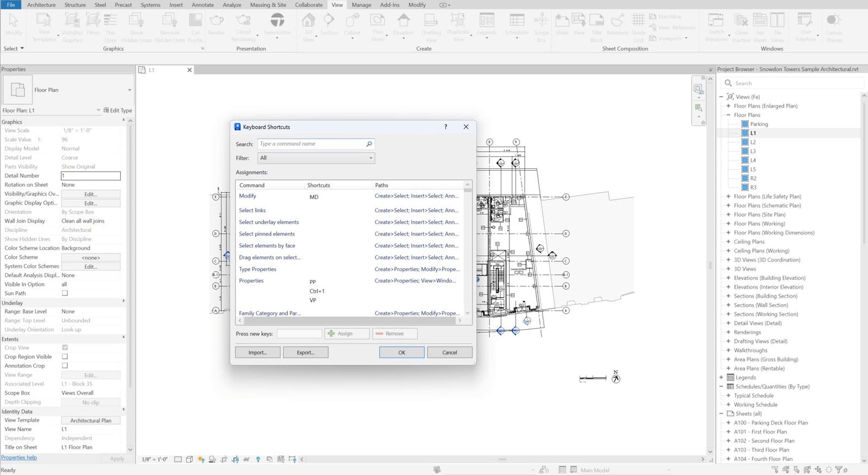Click the Switch Windows icon

click(716, 21)
